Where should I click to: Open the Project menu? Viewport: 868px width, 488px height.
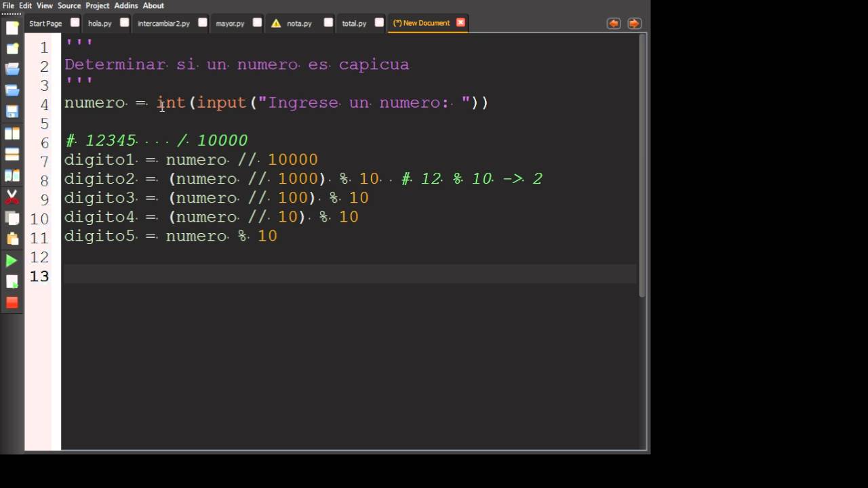pos(98,5)
